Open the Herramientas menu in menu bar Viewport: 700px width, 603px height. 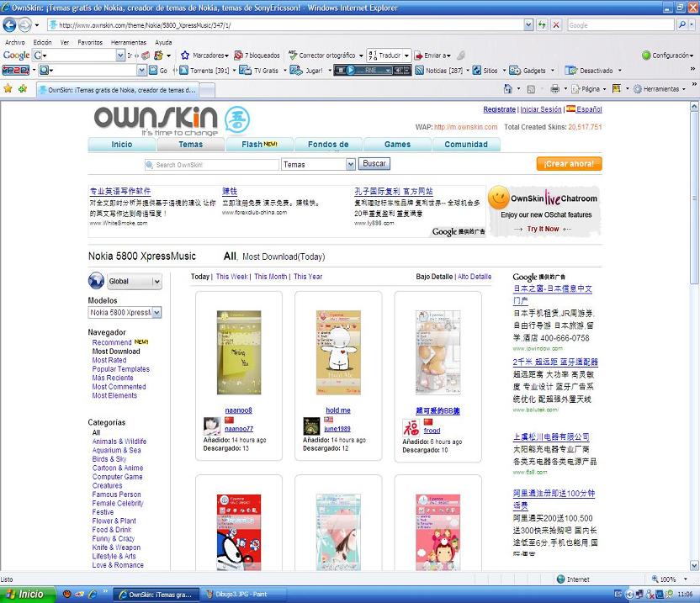(x=129, y=42)
